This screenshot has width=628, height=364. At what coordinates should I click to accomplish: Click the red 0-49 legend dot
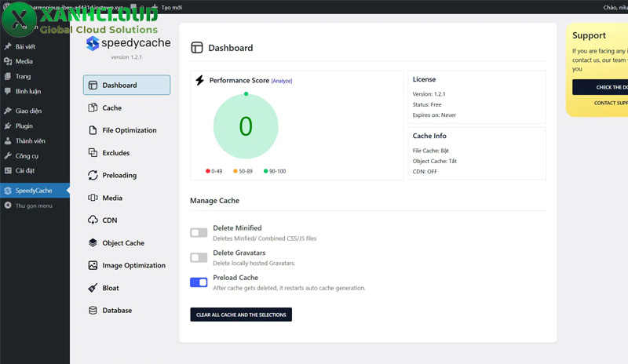208,171
